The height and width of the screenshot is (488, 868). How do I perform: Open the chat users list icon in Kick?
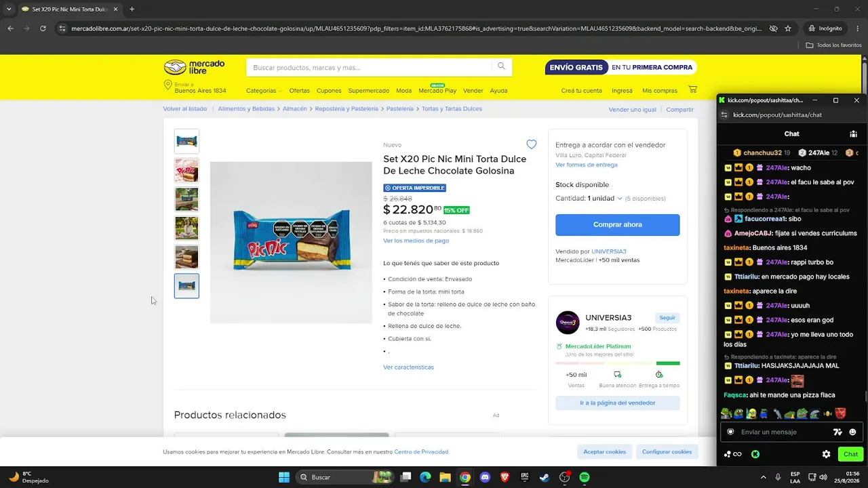(x=853, y=134)
